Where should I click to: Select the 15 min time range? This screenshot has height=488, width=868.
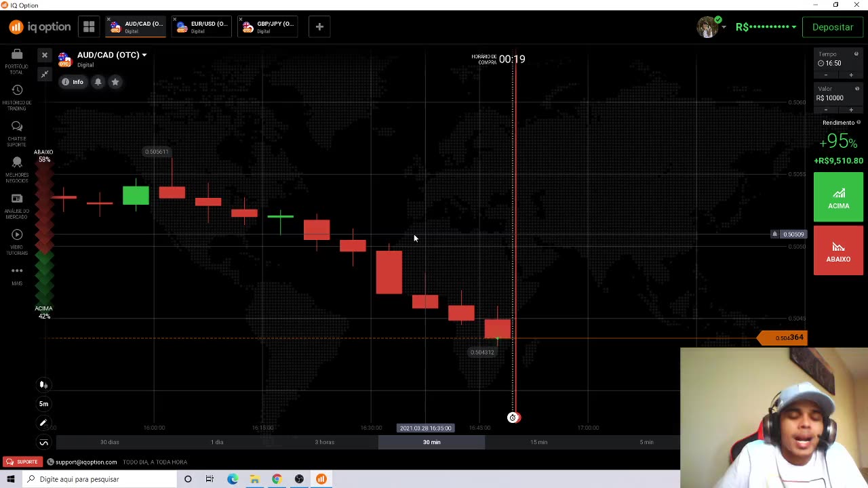[538, 443]
